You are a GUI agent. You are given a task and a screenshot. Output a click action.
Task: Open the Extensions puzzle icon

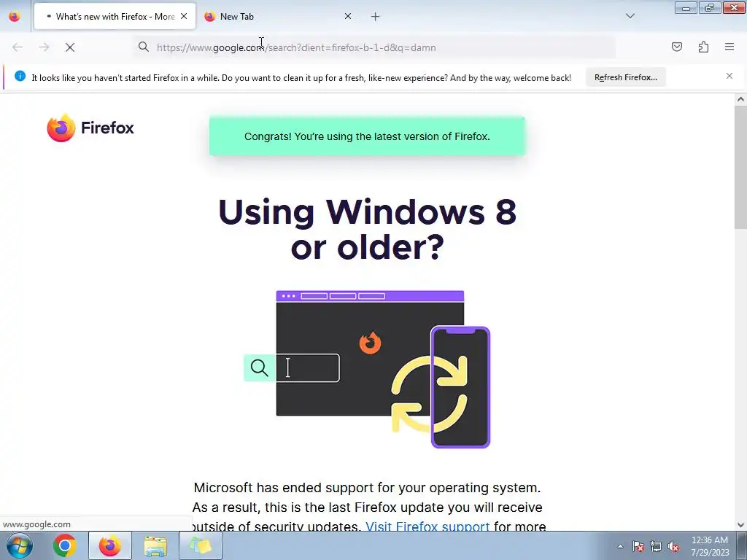pyautogui.click(x=703, y=47)
